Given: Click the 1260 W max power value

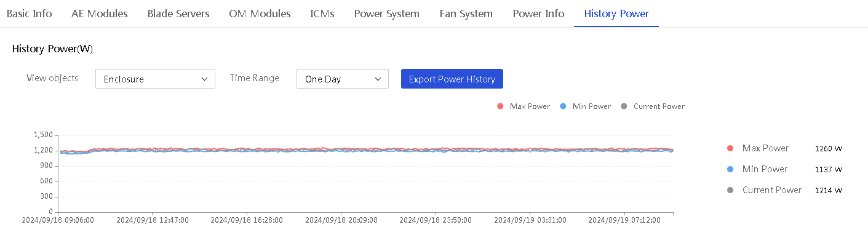Looking at the screenshot, I should click(828, 149).
